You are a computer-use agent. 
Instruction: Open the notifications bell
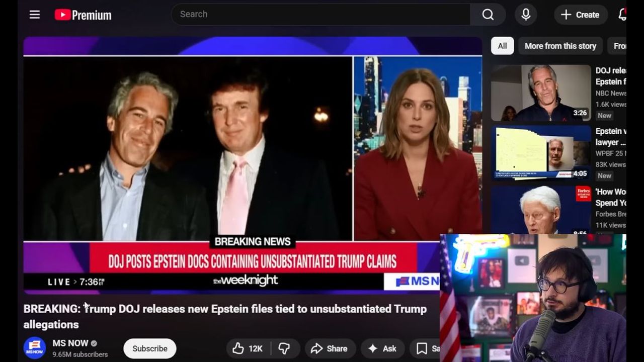coord(622,15)
